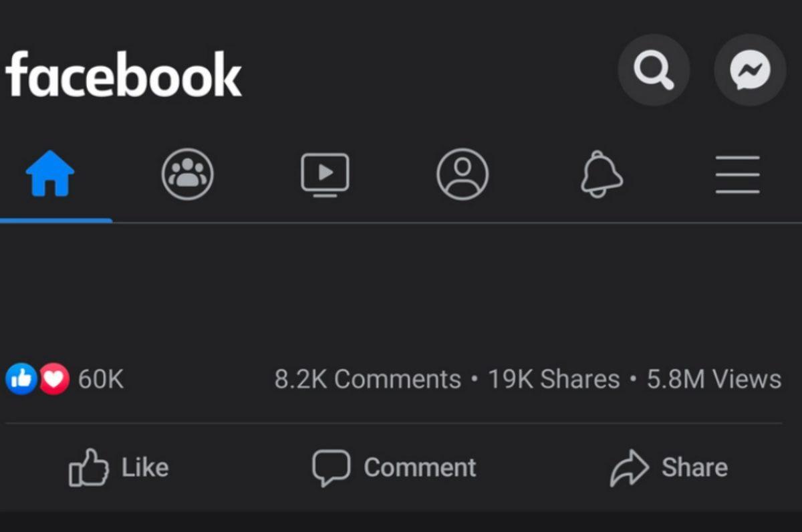Share the post
Screen dimensions: 802x532
click(668, 467)
